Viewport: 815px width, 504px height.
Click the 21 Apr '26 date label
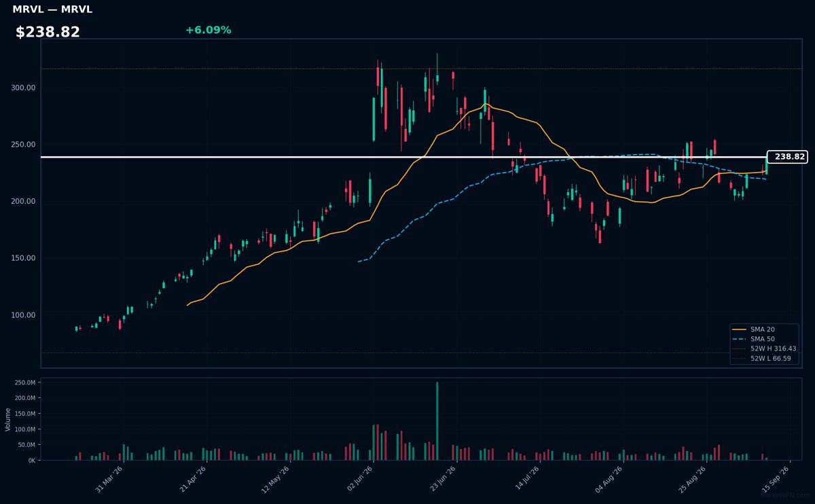194,478
